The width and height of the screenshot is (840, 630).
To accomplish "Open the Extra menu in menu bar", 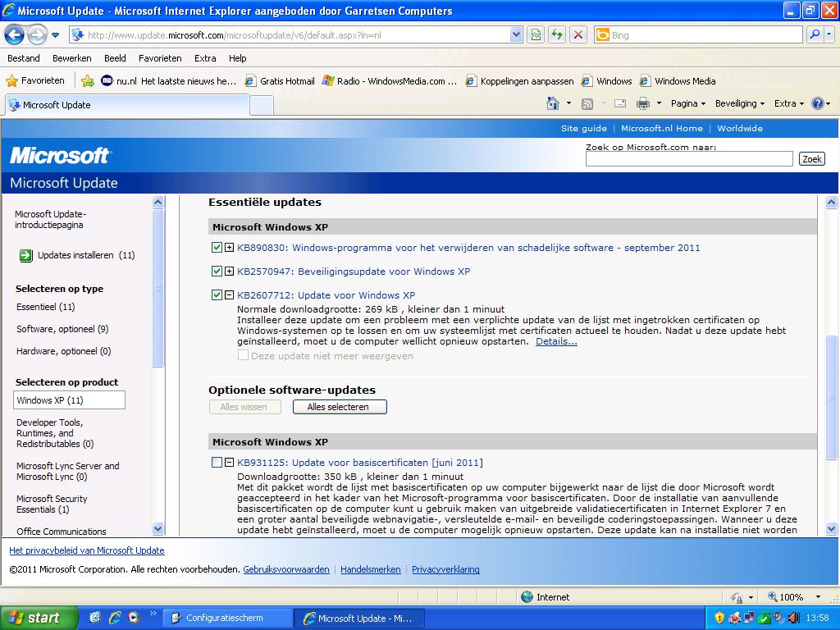I will (x=205, y=58).
